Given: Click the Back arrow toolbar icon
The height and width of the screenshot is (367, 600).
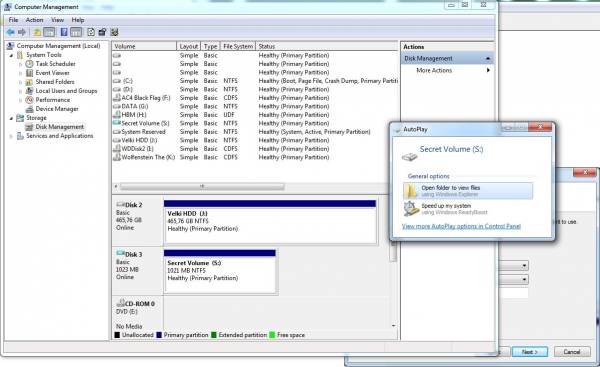Looking at the screenshot, I should point(10,32).
